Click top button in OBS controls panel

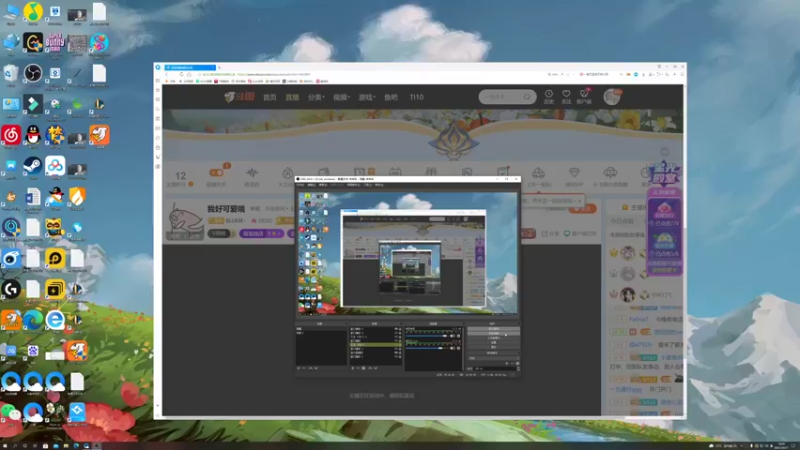pos(493,329)
